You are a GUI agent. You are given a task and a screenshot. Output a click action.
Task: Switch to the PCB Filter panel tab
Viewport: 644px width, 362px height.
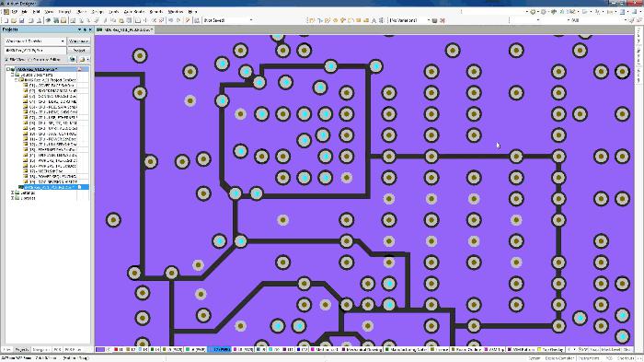[73, 350]
